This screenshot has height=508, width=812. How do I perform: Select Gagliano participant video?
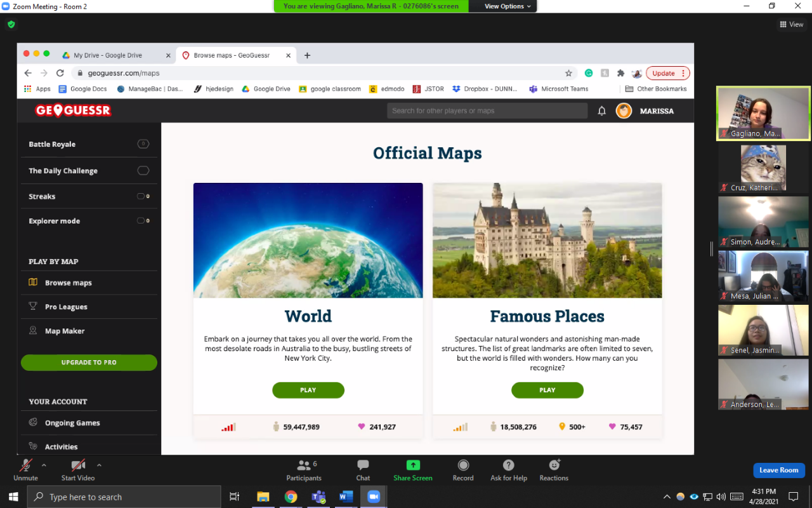(764, 113)
